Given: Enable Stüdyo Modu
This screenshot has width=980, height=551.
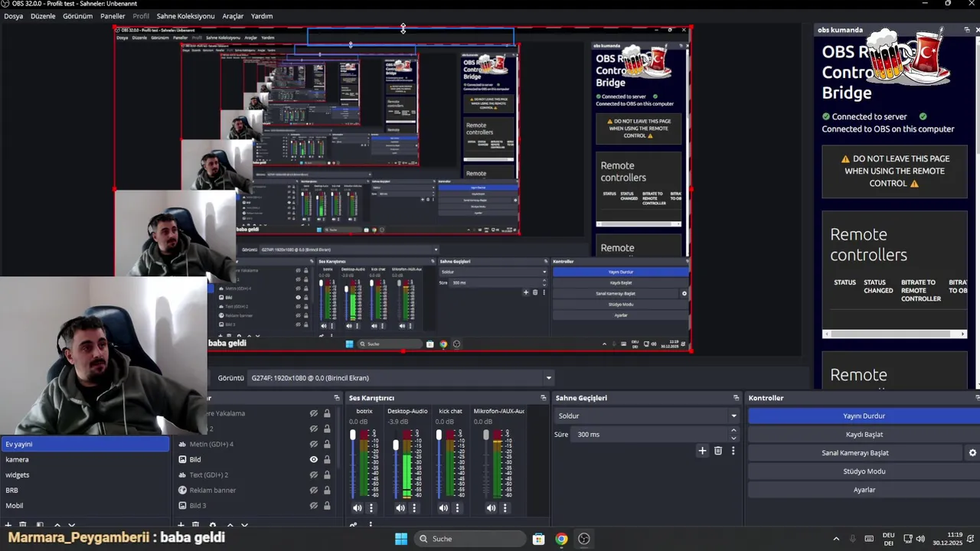Looking at the screenshot, I should click(864, 471).
